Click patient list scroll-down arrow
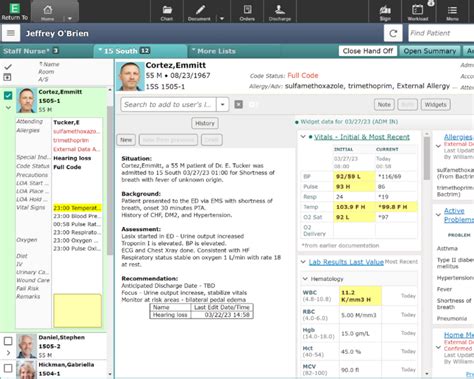The width and height of the screenshot is (474, 379). [110, 375]
